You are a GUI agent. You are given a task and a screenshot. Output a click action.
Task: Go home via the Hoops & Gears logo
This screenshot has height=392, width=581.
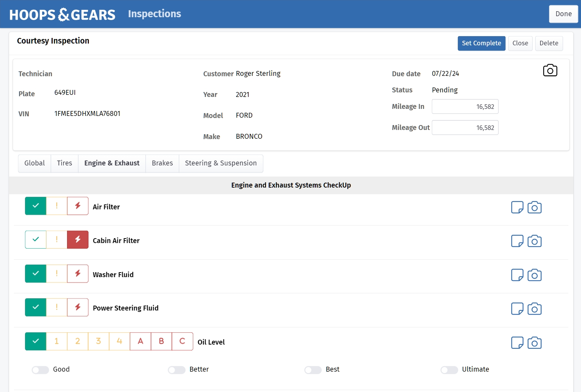(62, 14)
